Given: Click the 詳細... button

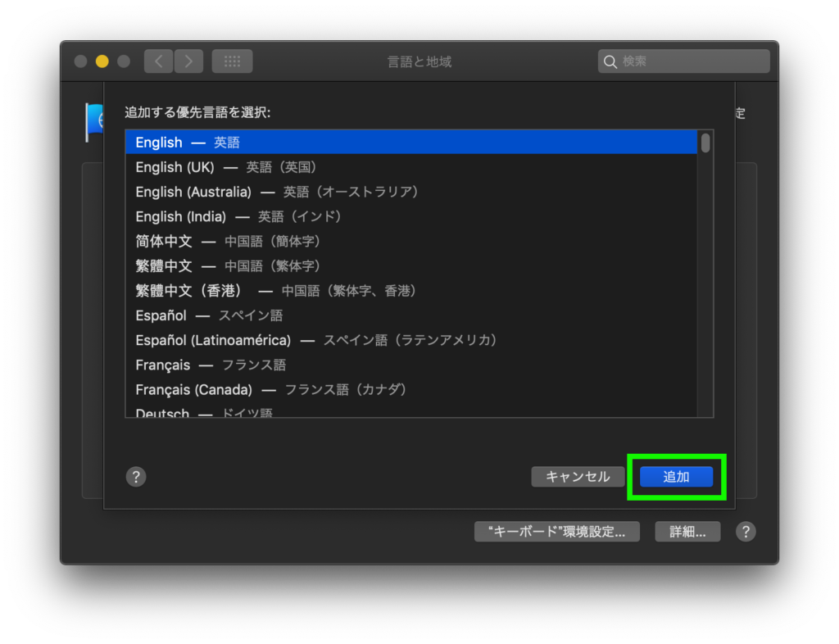Looking at the screenshot, I should click(x=687, y=531).
